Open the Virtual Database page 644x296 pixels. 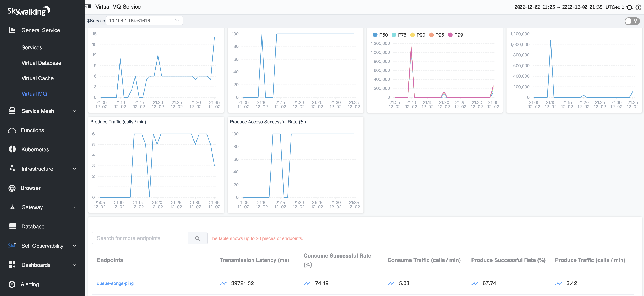tap(41, 63)
